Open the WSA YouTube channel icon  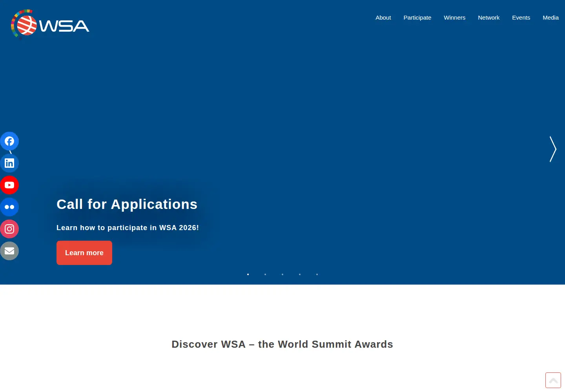[9, 185]
